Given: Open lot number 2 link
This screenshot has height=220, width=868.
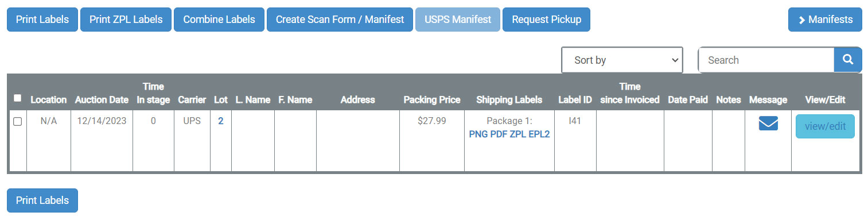Looking at the screenshot, I should point(221,121).
